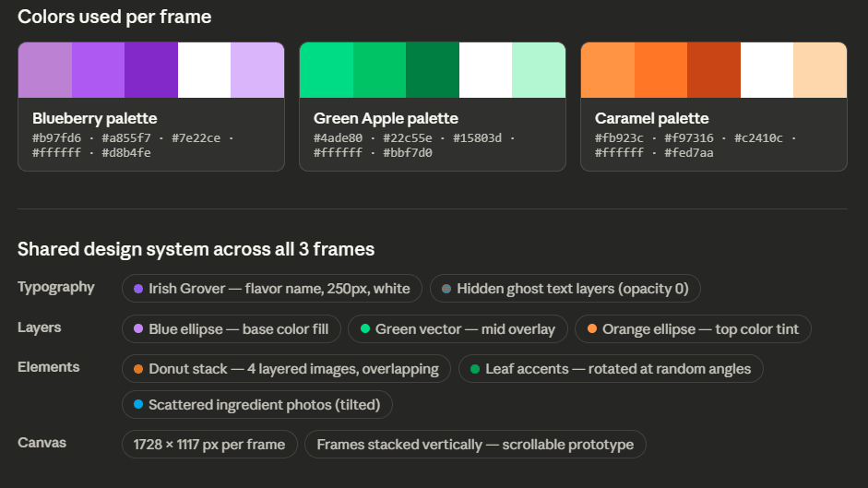Click the gray dot beside Hidden ghost text
The image size is (868, 488).
pos(446,289)
